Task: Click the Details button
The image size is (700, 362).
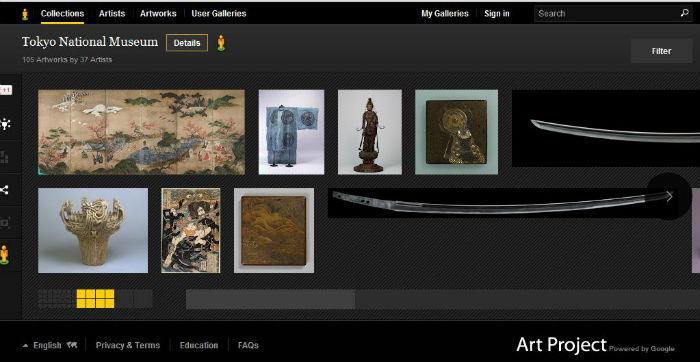Action: tap(187, 43)
